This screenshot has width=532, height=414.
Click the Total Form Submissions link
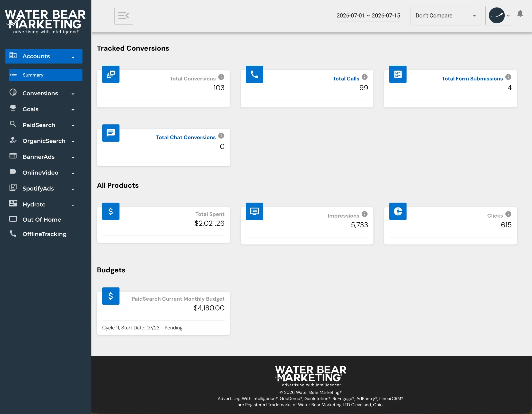[472, 79]
